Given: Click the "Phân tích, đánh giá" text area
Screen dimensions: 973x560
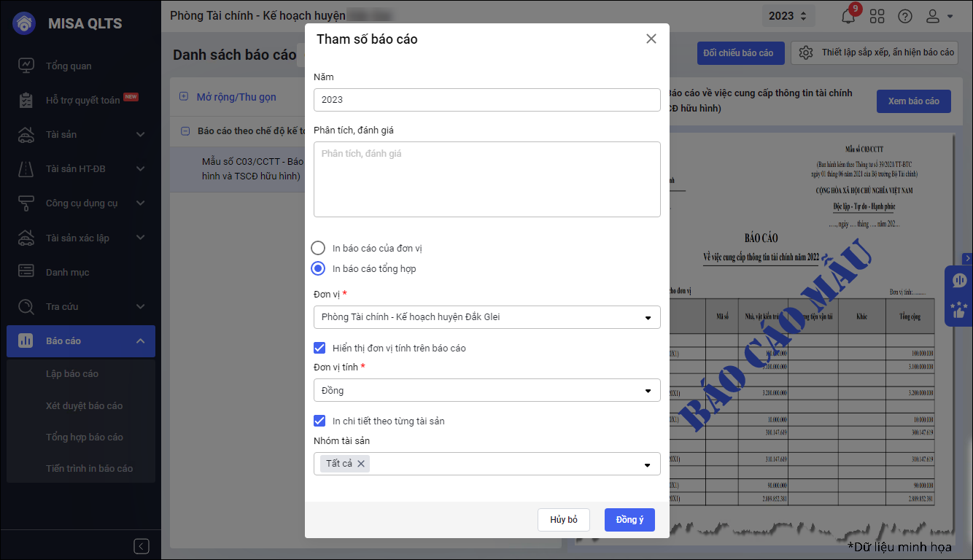Looking at the screenshot, I should tap(486, 179).
